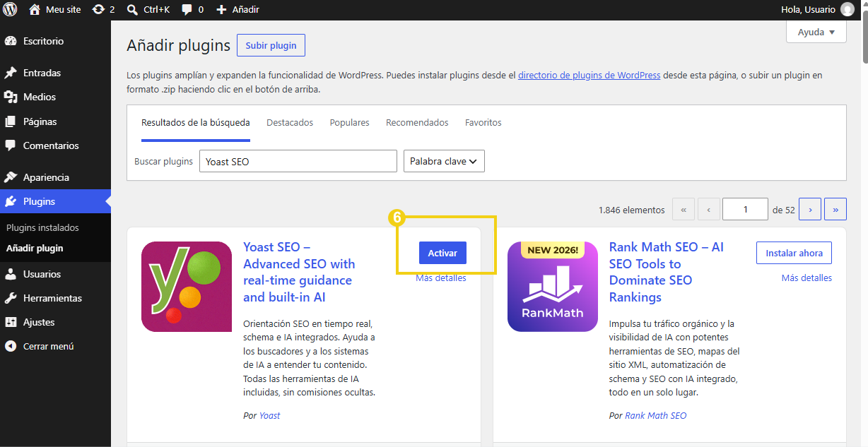The image size is (868, 447).
Task: Switch to Recomendados tab
Action: pos(417,123)
